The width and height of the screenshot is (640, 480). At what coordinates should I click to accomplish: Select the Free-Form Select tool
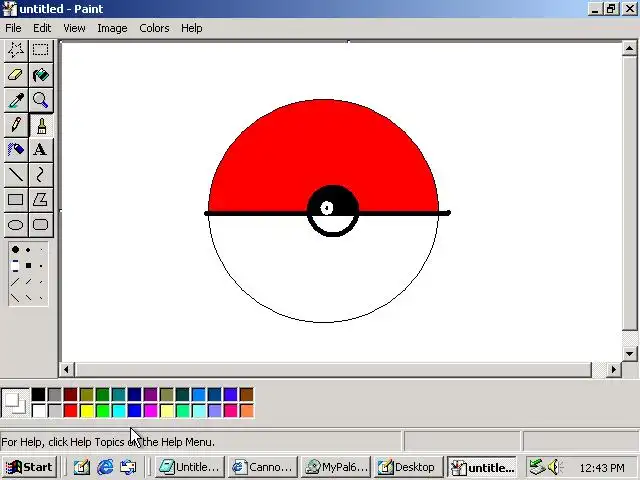(16, 50)
